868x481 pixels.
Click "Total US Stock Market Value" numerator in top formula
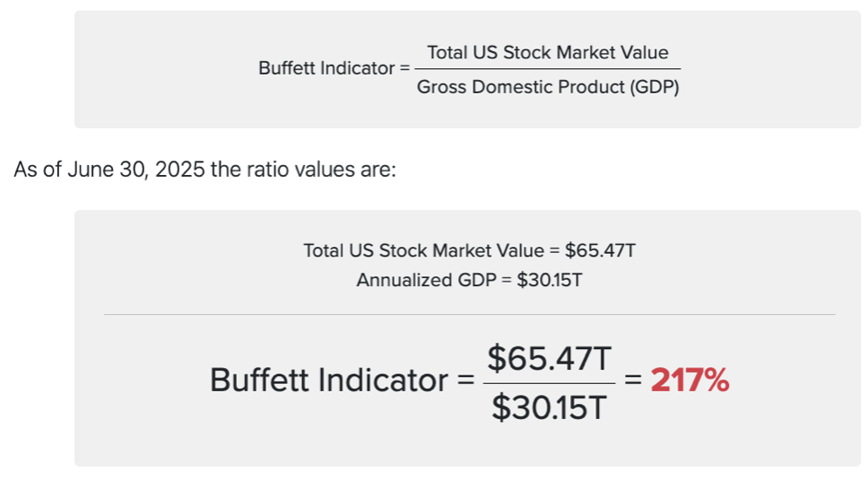547,52
